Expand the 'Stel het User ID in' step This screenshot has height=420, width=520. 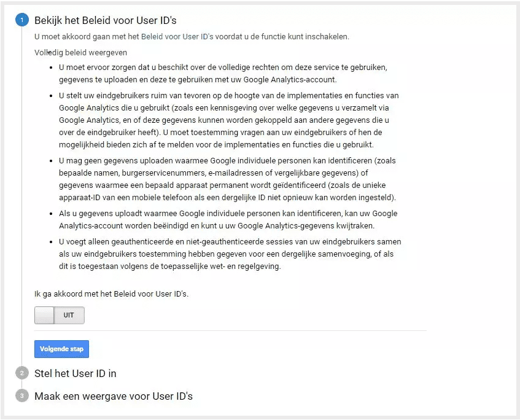(x=76, y=373)
